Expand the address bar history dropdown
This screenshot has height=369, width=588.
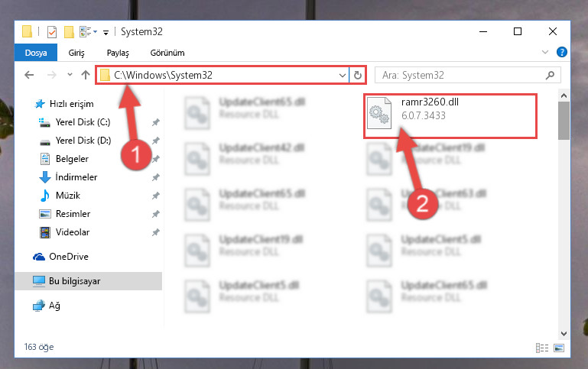coord(342,76)
